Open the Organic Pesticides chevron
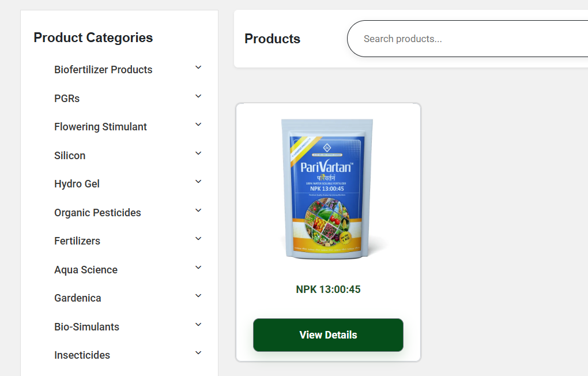 tap(198, 210)
